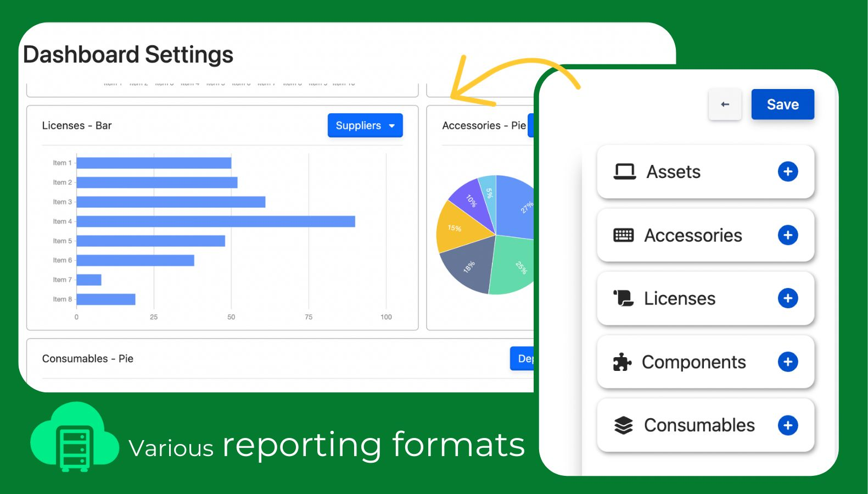The width and height of the screenshot is (868, 494).
Task: Click the Item 4 bar in Licenses chart
Action: pos(216,221)
